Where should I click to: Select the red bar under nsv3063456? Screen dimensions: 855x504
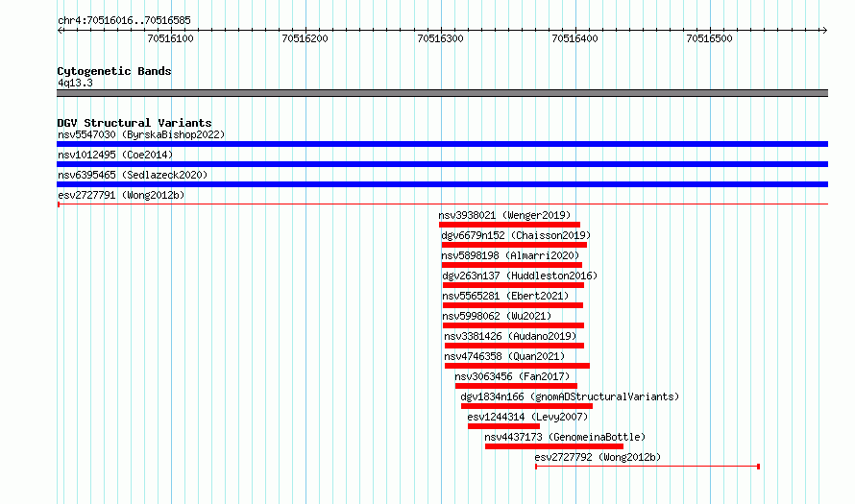point(516,386)
